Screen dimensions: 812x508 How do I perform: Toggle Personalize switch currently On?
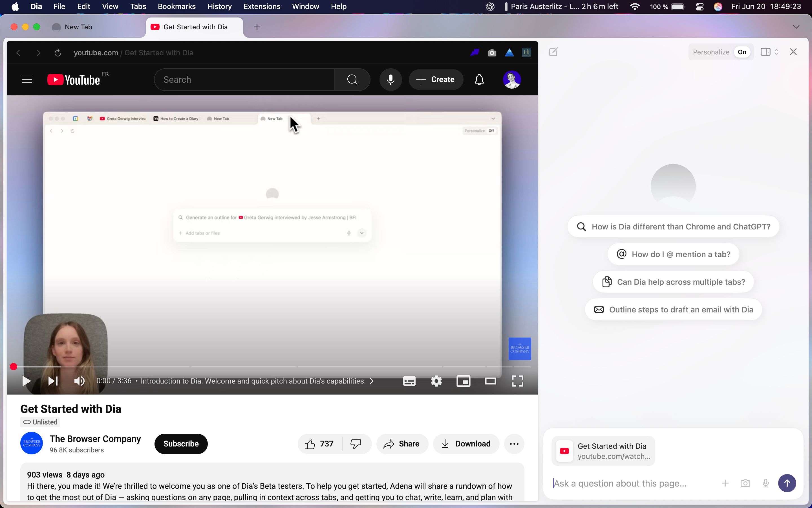coord(742,52)
